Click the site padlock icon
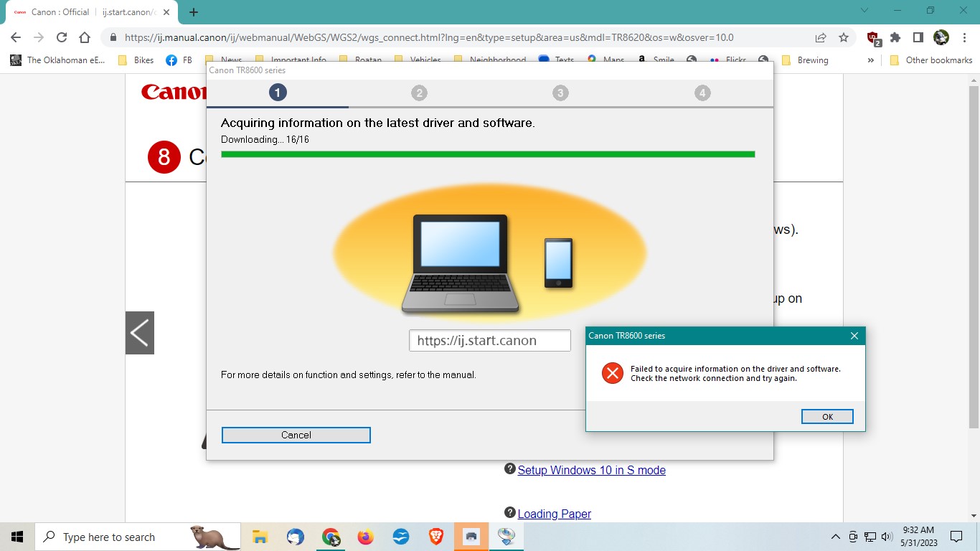 (x=113, y=37)
